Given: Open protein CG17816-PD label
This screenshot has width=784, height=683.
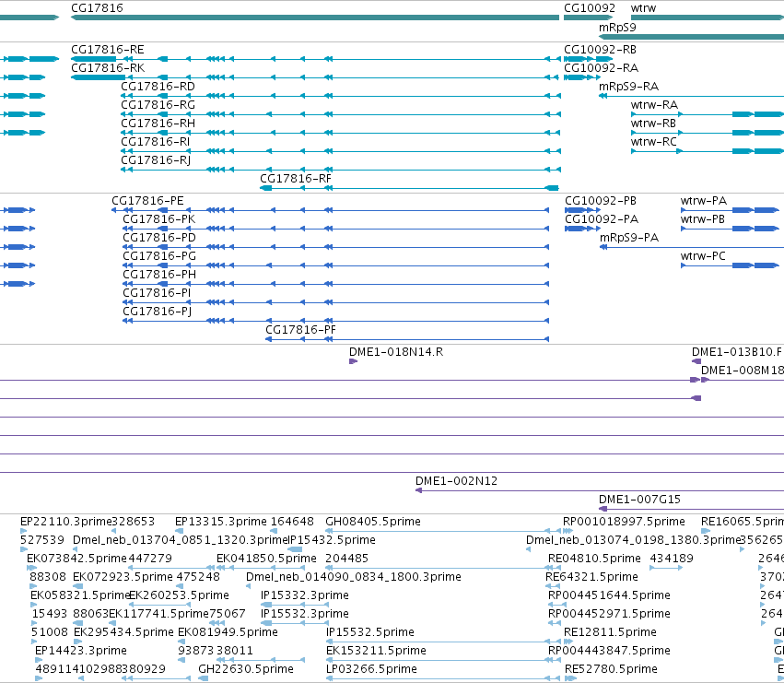Looking at the screenshot, I should pyautogui.click(x=159, y=238).
